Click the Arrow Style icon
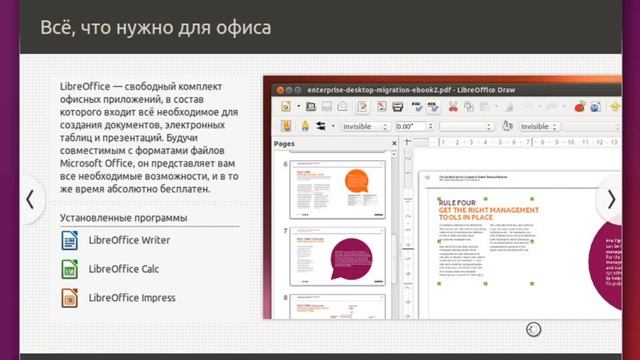The image size is (640, 360). click(x=321, y=126)
